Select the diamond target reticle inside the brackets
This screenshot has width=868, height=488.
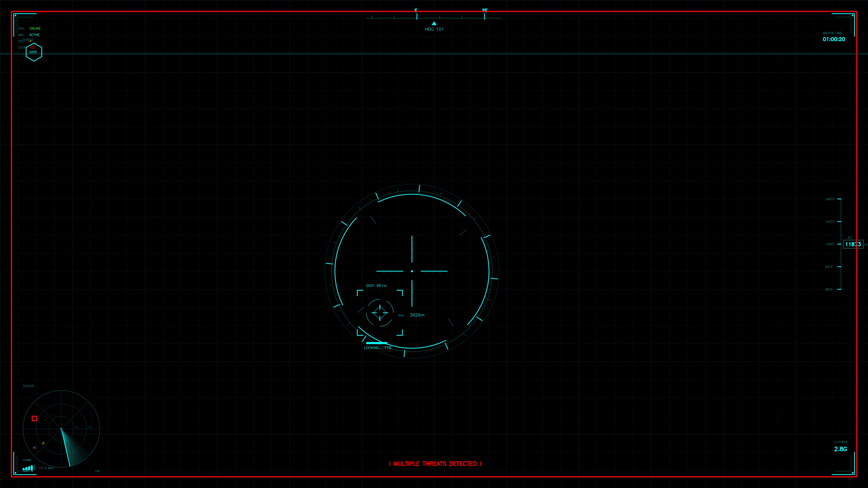coord(380,312)
